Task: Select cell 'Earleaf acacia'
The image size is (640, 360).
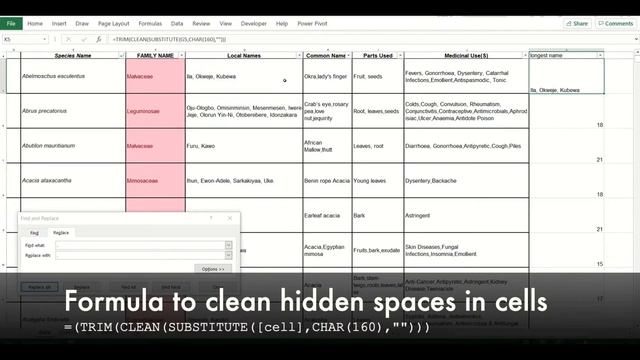Action: point(327,216)
